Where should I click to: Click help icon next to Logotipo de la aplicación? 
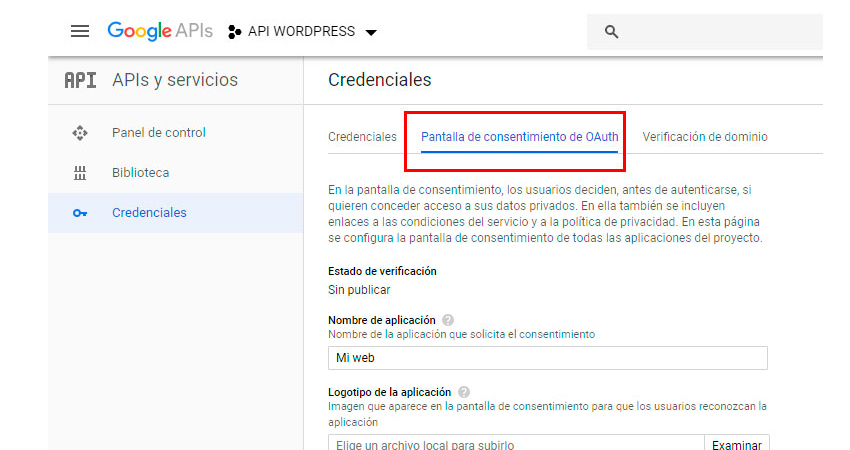[x=463, y=392]
